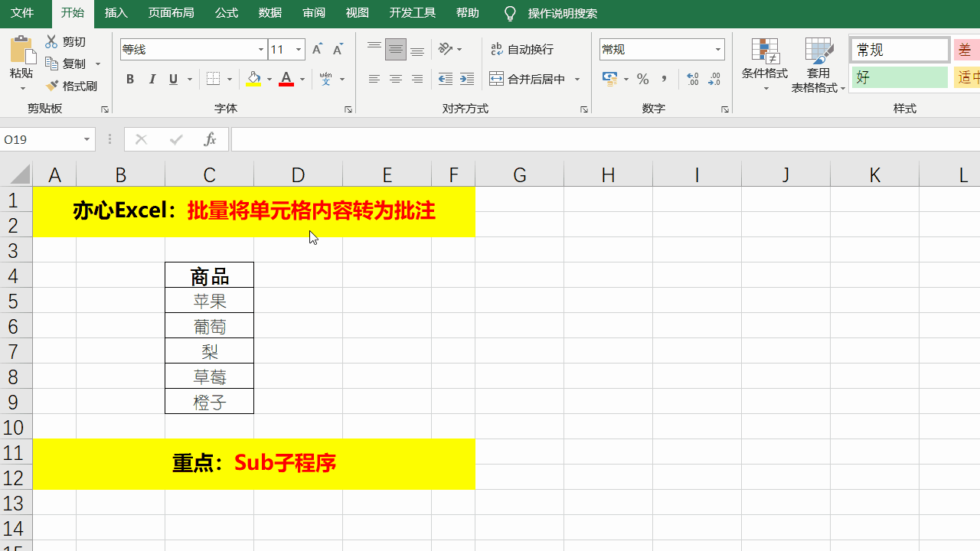Apply cell borders using the borders icon
Viewport: 980px width, 551px height.
(214, 79)
